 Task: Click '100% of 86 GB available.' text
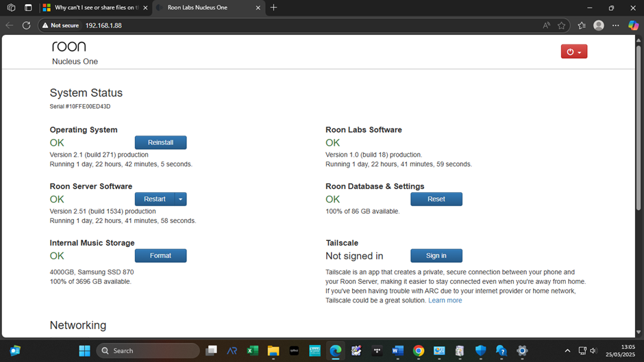pyautogui.click(x=362, y=211)
